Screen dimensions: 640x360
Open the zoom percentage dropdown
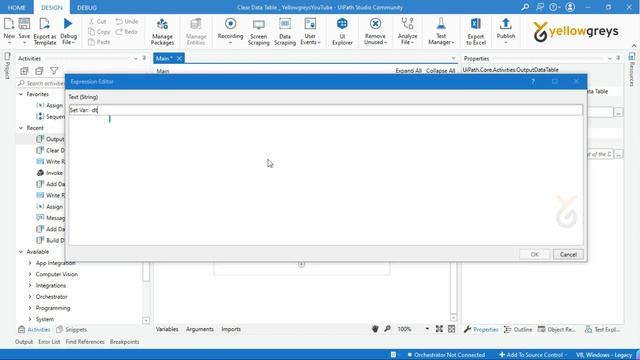point(427,329)
